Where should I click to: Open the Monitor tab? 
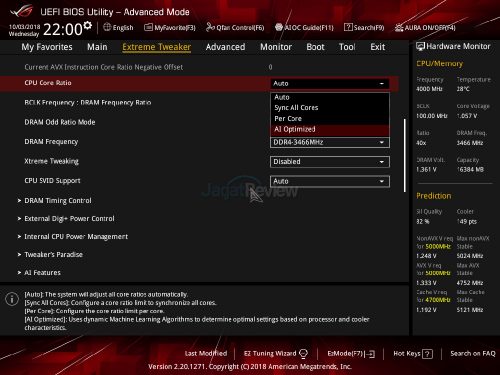[276, 47]
